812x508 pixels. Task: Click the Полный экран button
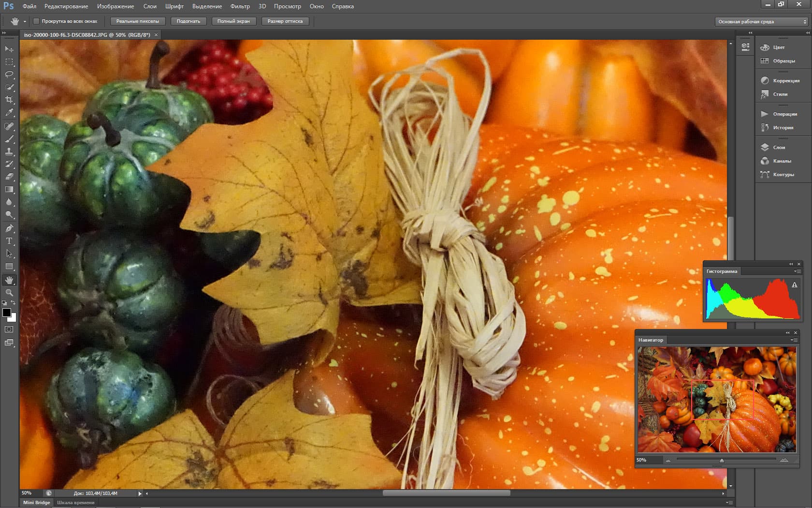[x=233, y=21]
